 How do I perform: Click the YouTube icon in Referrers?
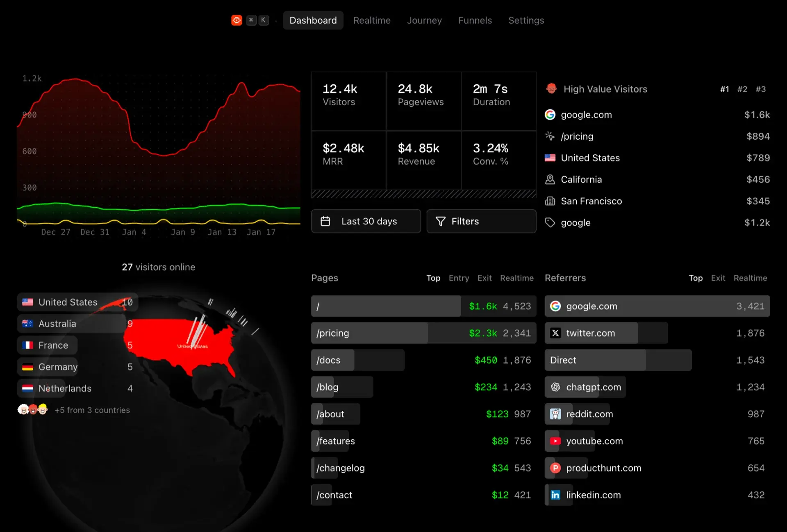(x=555, y=441)
